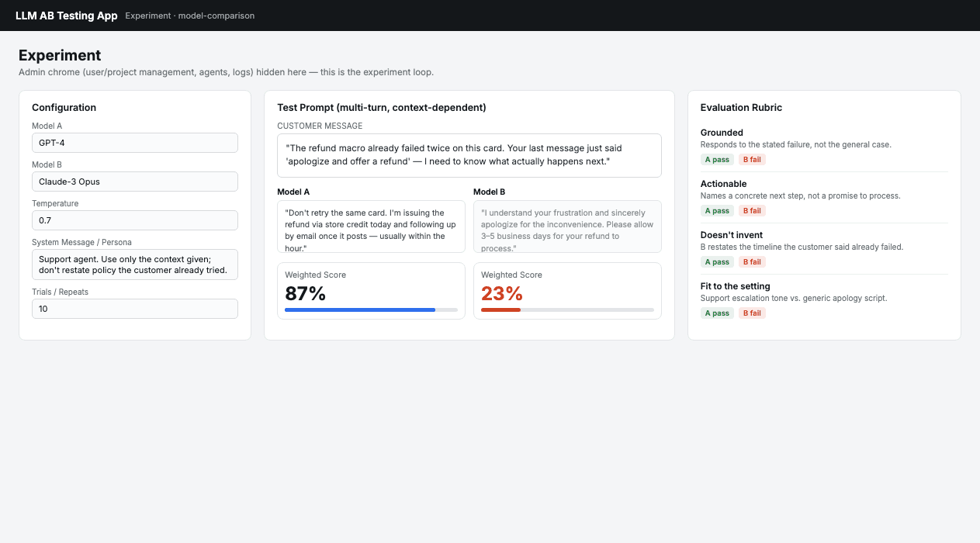980x543 pixels.
Task: Click the 'Responds to the stated failure' description
Action: tap(796, 144)
